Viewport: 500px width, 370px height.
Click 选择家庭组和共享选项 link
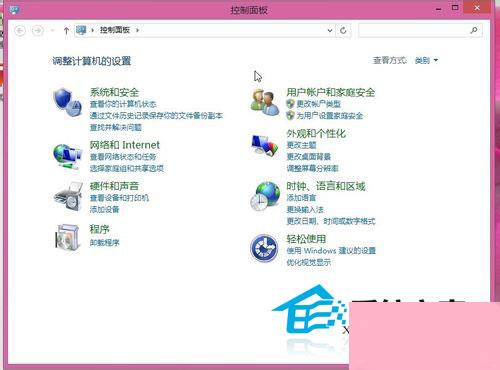click(127, 168)
